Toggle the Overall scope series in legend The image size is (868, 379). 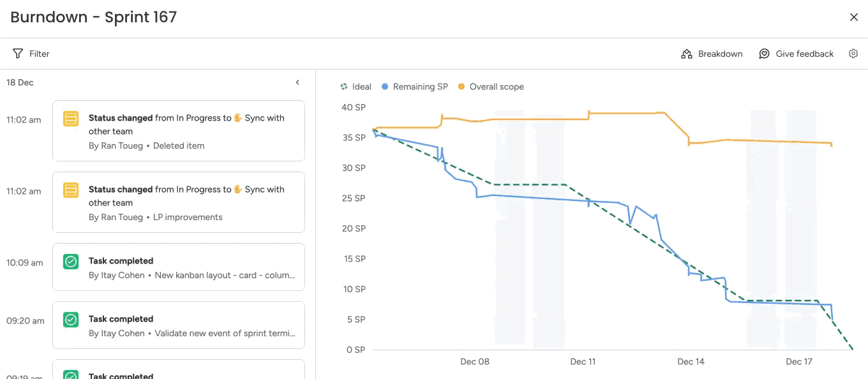pos(491,87)
